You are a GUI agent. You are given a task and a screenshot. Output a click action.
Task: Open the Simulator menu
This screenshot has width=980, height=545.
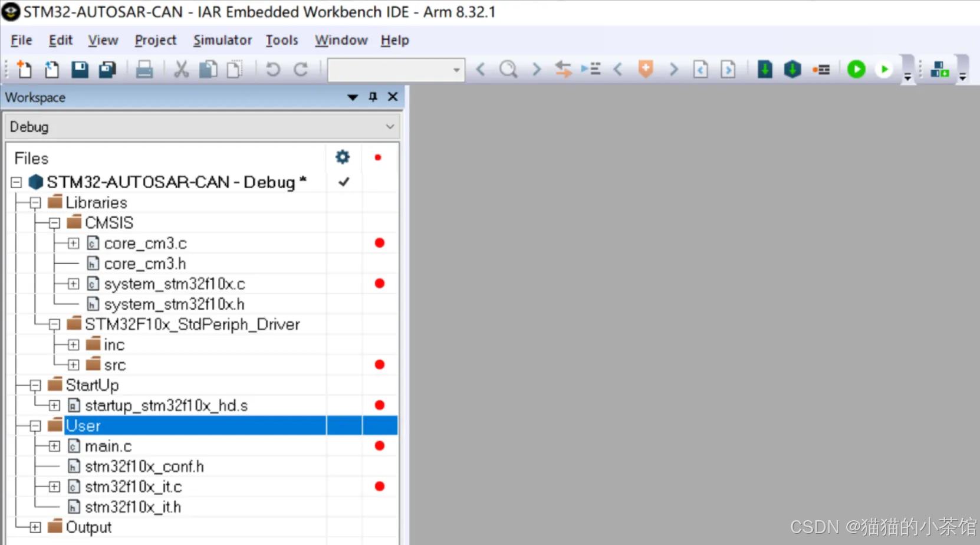point(222,40)
